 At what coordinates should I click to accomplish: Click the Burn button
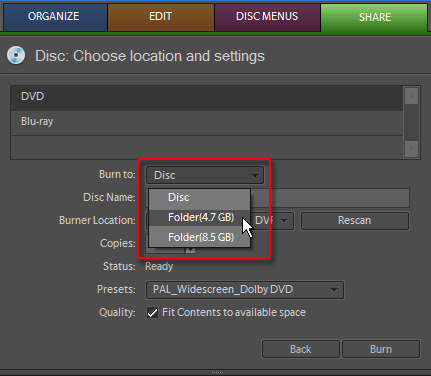click(x=381, y=349)
